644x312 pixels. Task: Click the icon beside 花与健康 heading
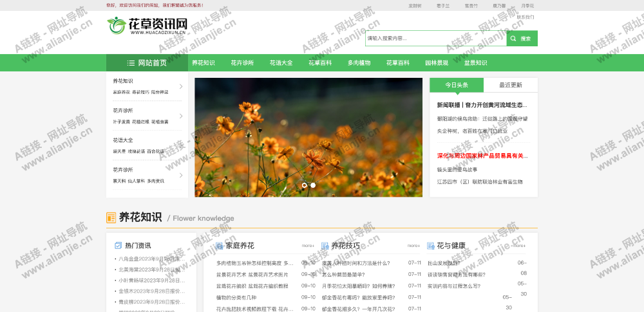click(430, 246)
